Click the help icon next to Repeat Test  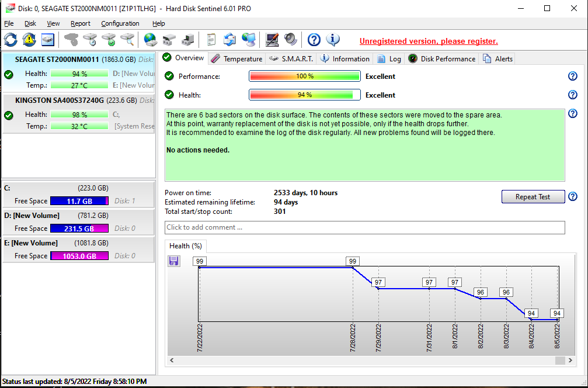(573, 196)
